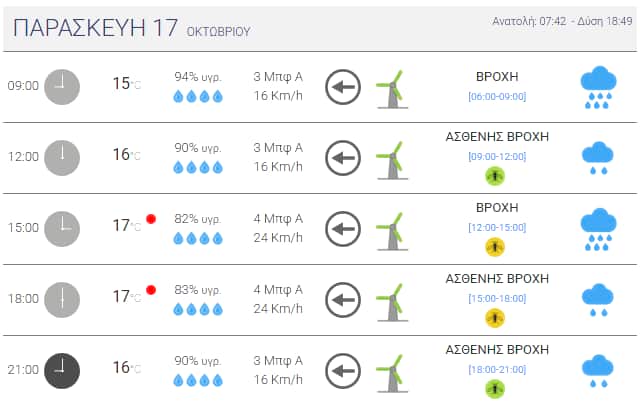
Task: Click the red dot beside 17°C at 18:00
Action: click(151, 290)
